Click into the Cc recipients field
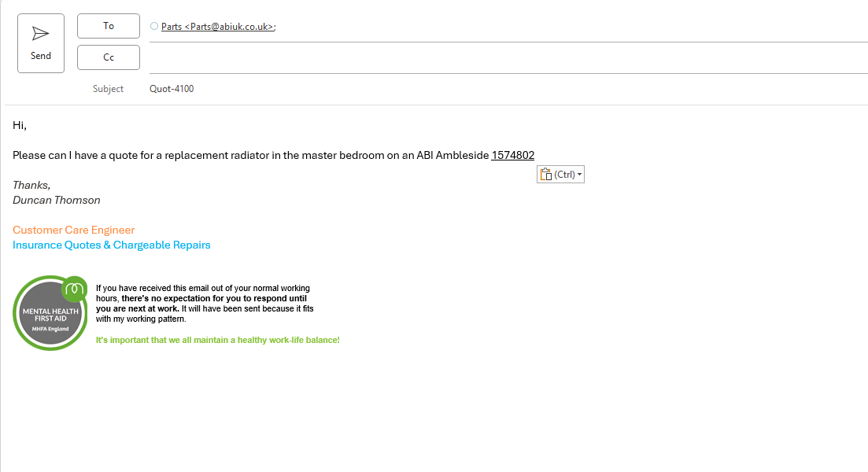 pos(508,57)
